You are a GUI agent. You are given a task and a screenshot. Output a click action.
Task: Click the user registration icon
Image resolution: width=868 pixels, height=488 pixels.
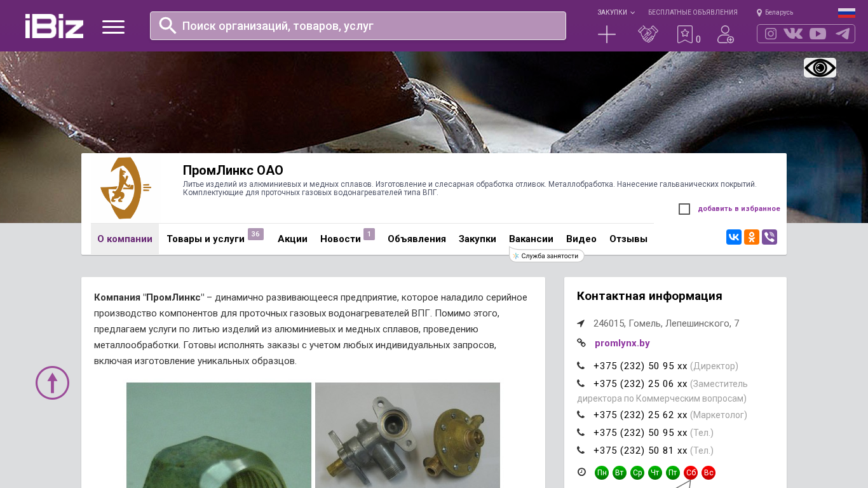click(x=726, y=34)
